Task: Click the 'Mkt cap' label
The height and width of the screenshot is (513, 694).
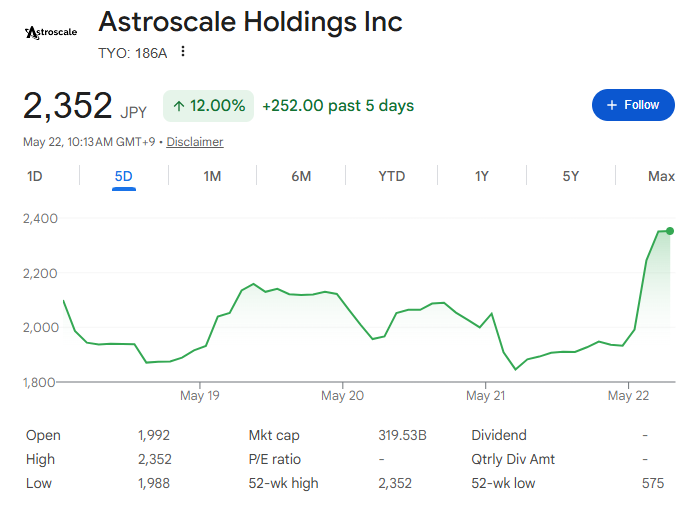Action: (x=274, y=436)
